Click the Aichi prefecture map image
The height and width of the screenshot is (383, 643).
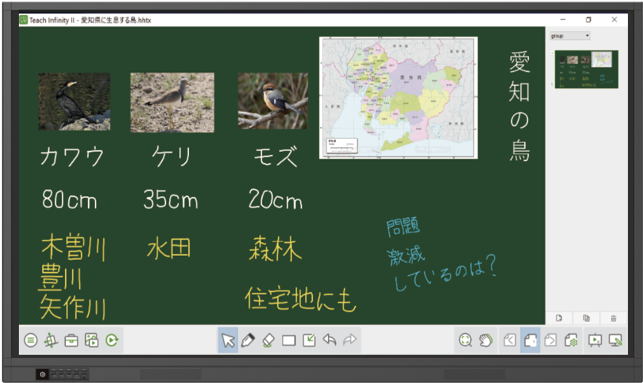(x=399, y=98)
